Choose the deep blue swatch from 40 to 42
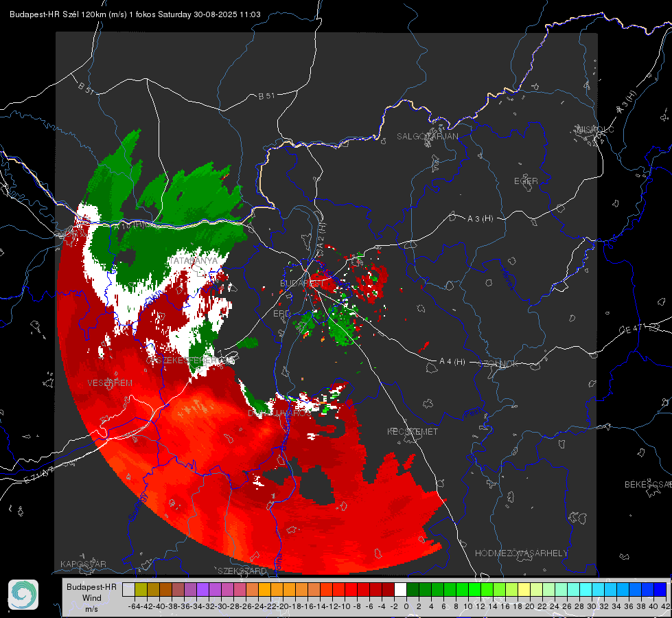This screenshot has width=672, height=618. pos(660,589)
